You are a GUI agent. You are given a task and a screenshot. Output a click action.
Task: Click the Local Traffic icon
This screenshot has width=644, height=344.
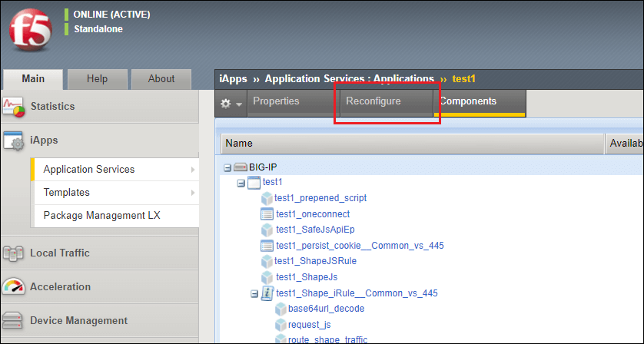(x=15, y=253)
